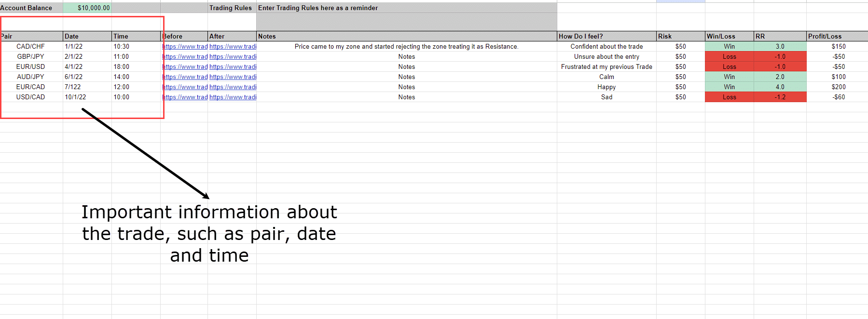Select the 'Price came to my zone' notes cell

coord(406,47)
